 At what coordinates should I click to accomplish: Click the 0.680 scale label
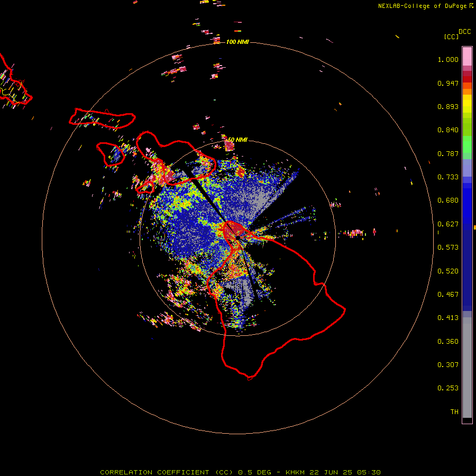click(x=448, y=200)
